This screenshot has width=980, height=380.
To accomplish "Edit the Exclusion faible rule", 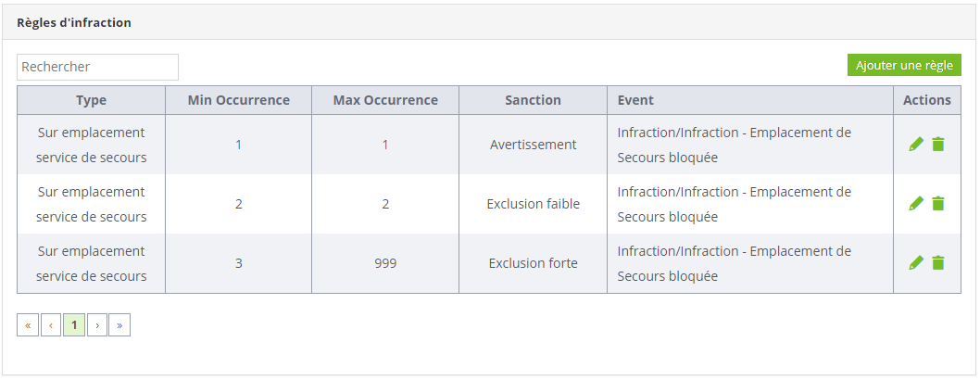I will tap(916, 204).
